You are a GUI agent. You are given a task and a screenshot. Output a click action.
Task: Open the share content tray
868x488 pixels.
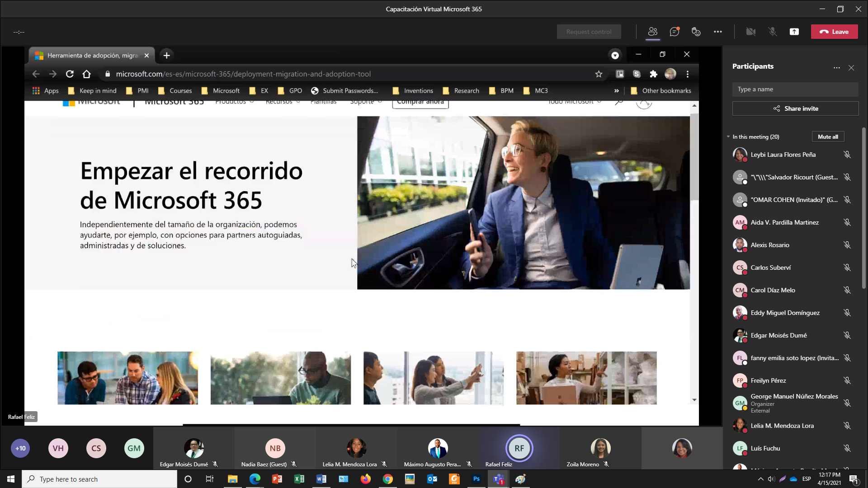point(794,32)
